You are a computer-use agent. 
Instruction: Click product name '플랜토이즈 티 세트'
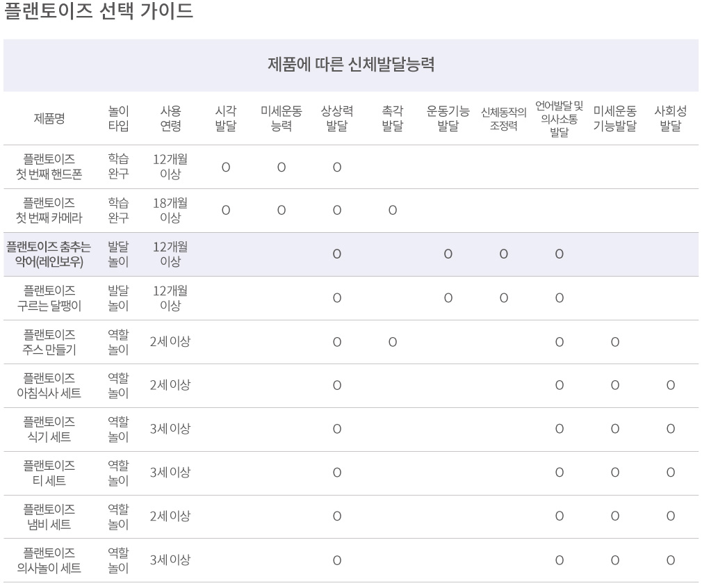click(49, 473)
